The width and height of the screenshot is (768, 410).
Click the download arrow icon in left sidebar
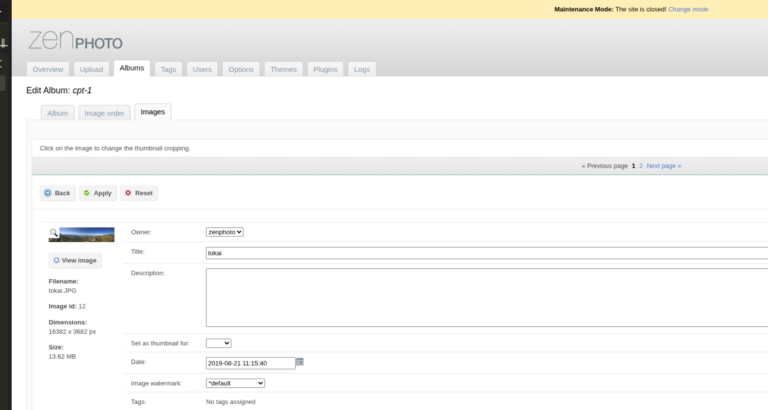3,43
